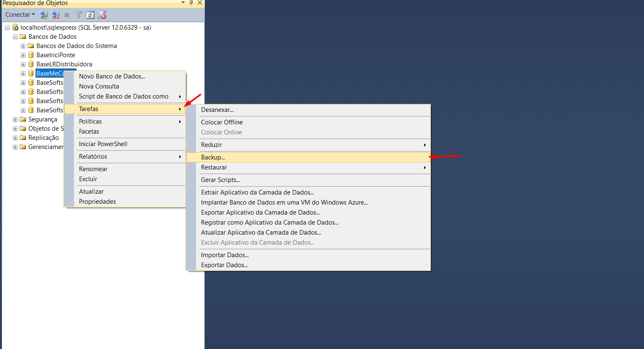
Task: Expand the Segurança folder node
Action: tap(15, 119)
